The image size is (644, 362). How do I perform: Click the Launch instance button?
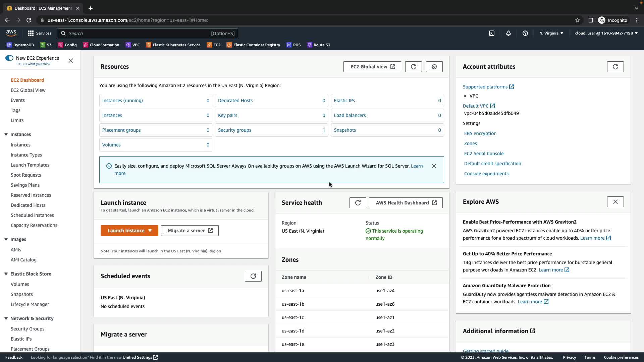[126, 231]
